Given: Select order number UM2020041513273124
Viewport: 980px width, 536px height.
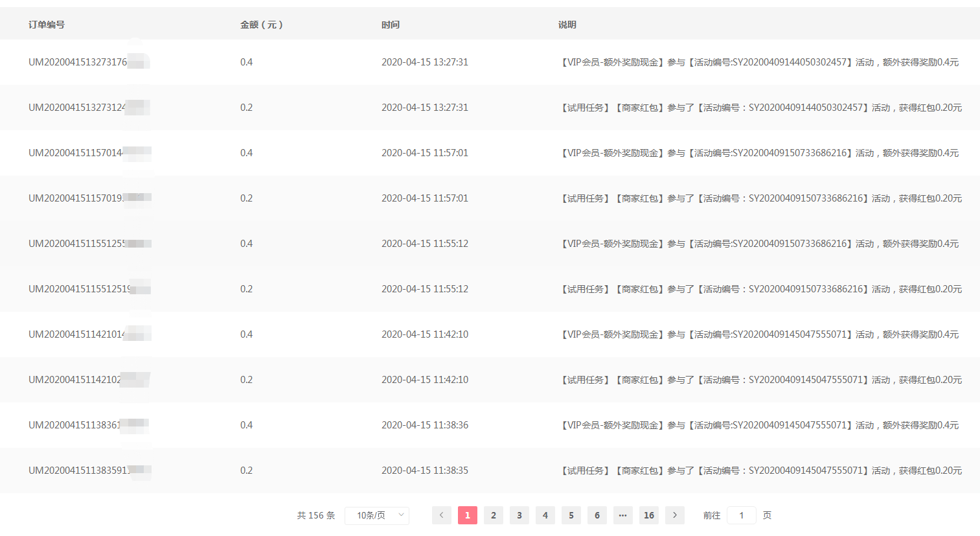Looking at the screenshot, I should 78,108.
